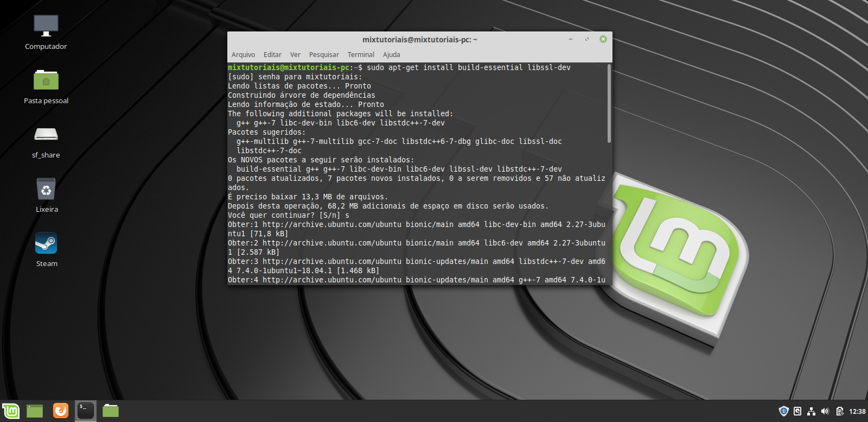The width and height of the screenshot is (868, 422).
Task: Click the 'Pacotes sugeridos:' line
Action: click(267, 132)
